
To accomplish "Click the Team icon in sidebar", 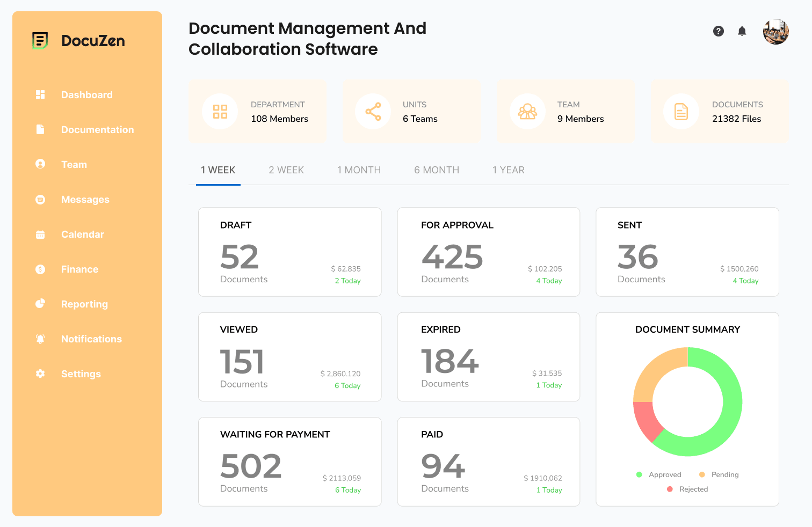I will click(40, 164).
